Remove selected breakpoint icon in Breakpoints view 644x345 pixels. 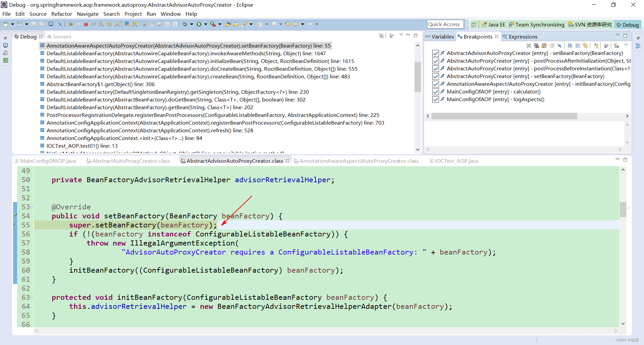[529, 46]
